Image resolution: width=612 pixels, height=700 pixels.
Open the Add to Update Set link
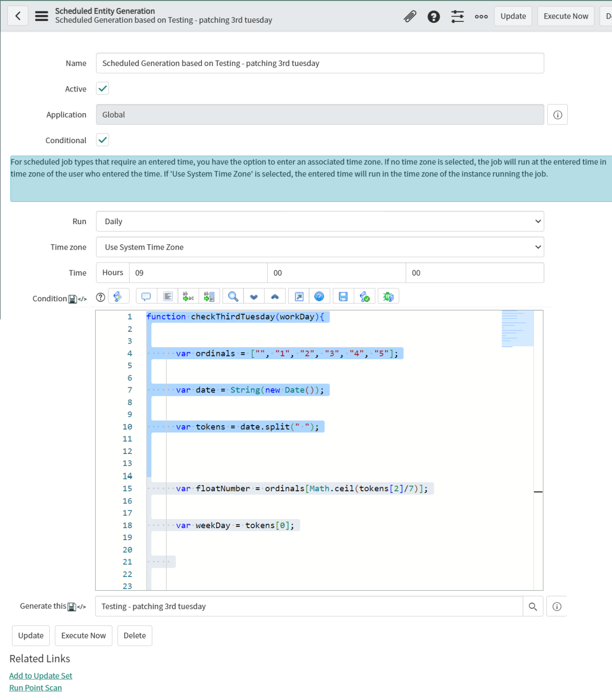[41, 675]
